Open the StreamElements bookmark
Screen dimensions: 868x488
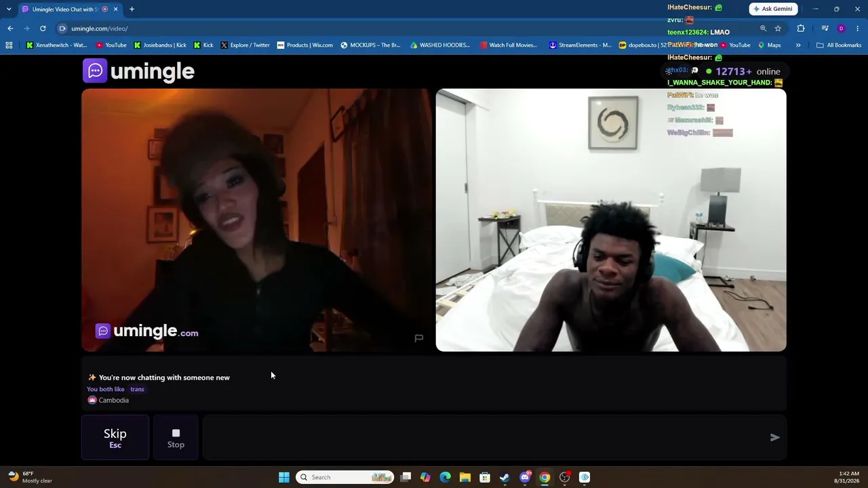click(580, 45)
